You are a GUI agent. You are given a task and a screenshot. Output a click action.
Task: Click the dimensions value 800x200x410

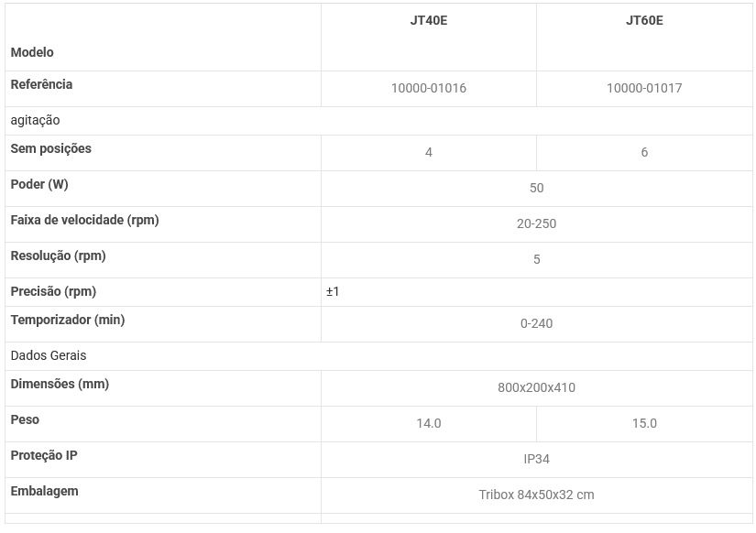click(x=536, y=387)
